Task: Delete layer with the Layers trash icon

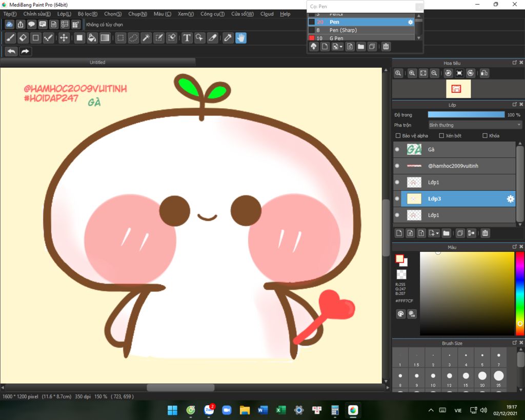Action: point(485,233)
